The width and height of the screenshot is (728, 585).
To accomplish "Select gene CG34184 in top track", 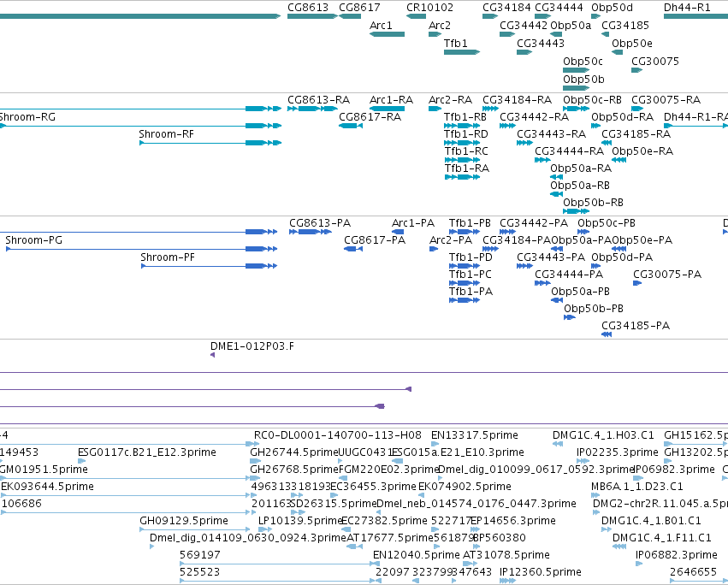I will (490, 16).
